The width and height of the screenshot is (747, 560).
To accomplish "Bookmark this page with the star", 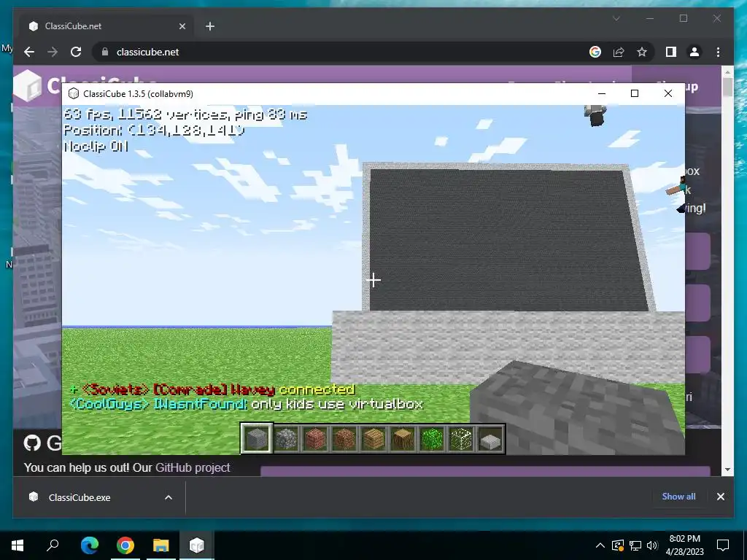I will coord(642,52).
